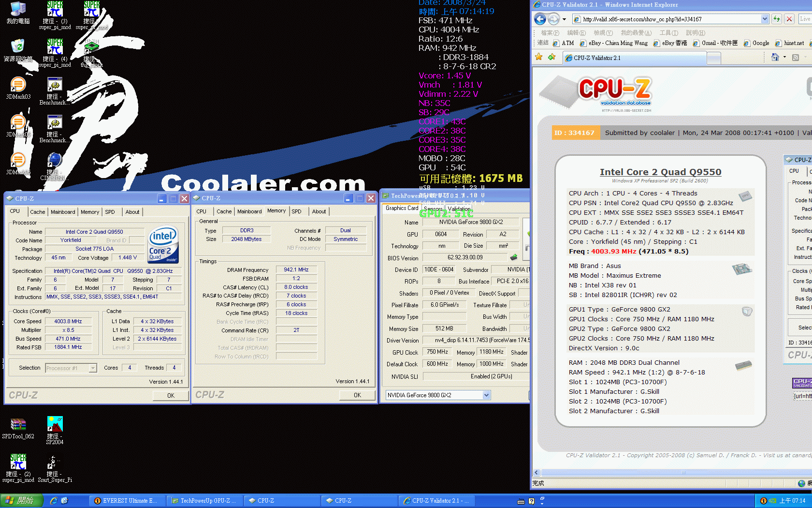
Task: Go to the IE home page icon
Action: pos(775,57)
